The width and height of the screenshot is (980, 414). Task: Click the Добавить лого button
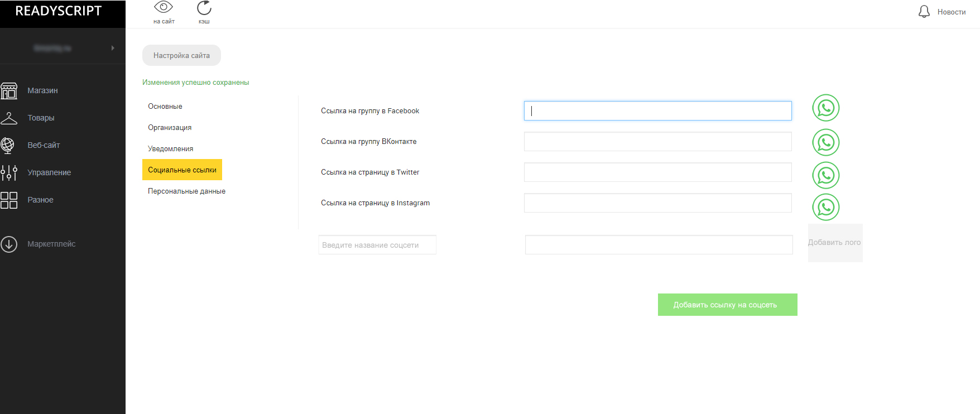pyautogui.click(x=835, y=243)
